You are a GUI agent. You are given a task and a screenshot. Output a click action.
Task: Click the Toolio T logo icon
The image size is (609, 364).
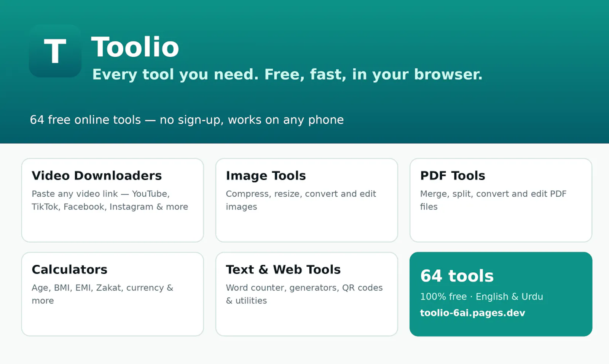tap(55, 51)
